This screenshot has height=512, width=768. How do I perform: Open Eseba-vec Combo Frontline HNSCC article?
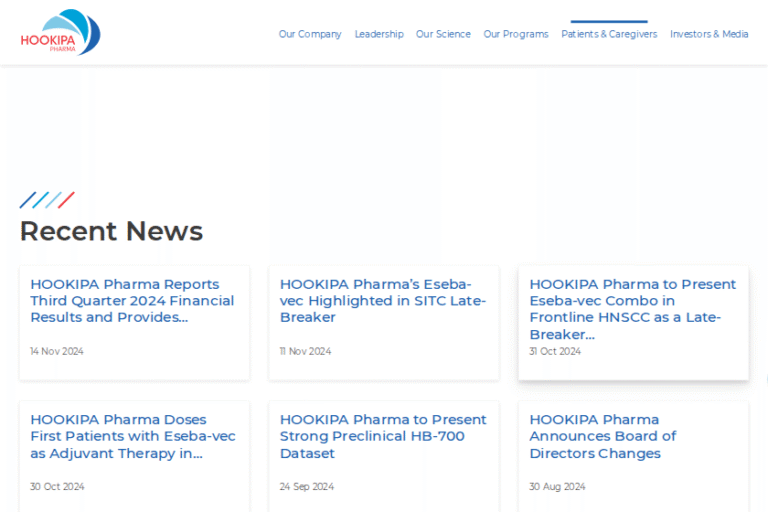pos(632,309)
